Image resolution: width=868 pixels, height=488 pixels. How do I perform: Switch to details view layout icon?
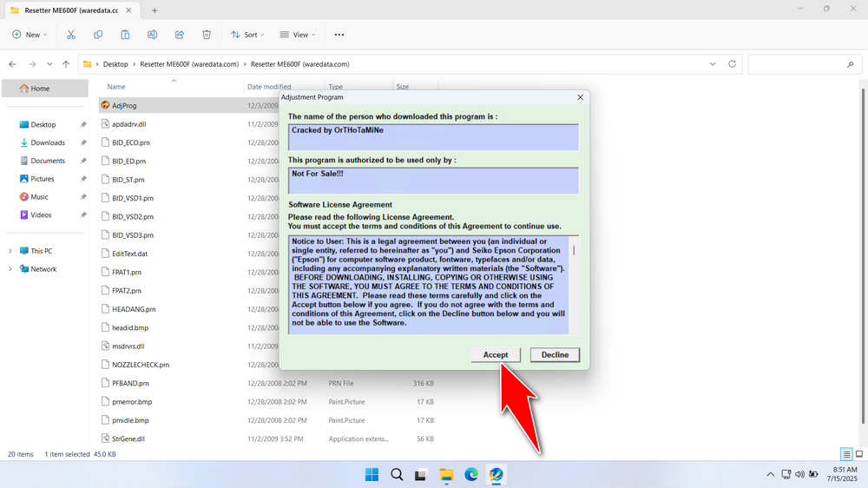846,454
